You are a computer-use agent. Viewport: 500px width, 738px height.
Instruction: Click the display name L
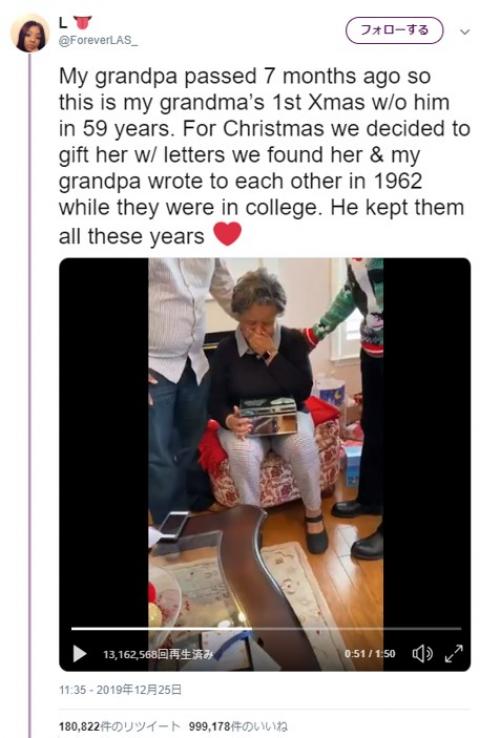[63, 22]
